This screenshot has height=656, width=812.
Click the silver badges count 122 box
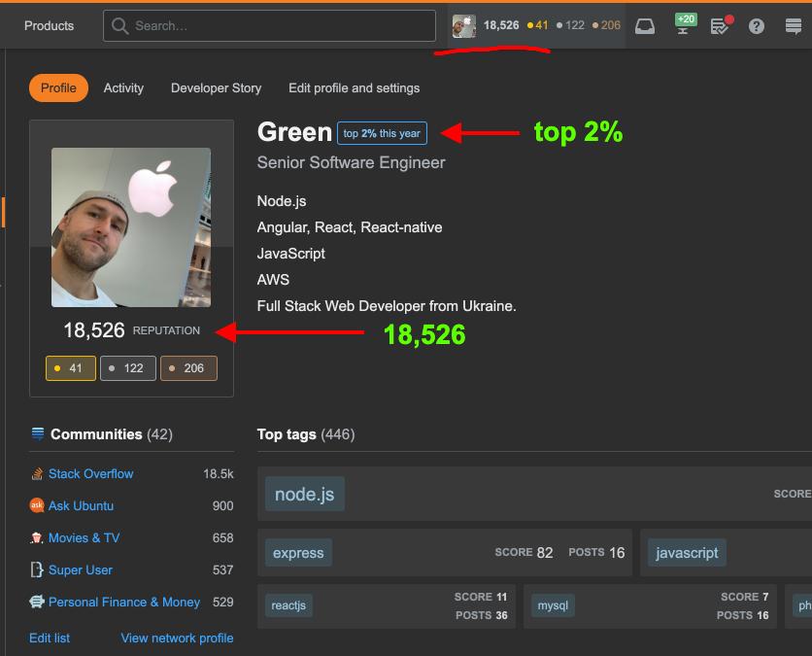[x=128, y=368]
